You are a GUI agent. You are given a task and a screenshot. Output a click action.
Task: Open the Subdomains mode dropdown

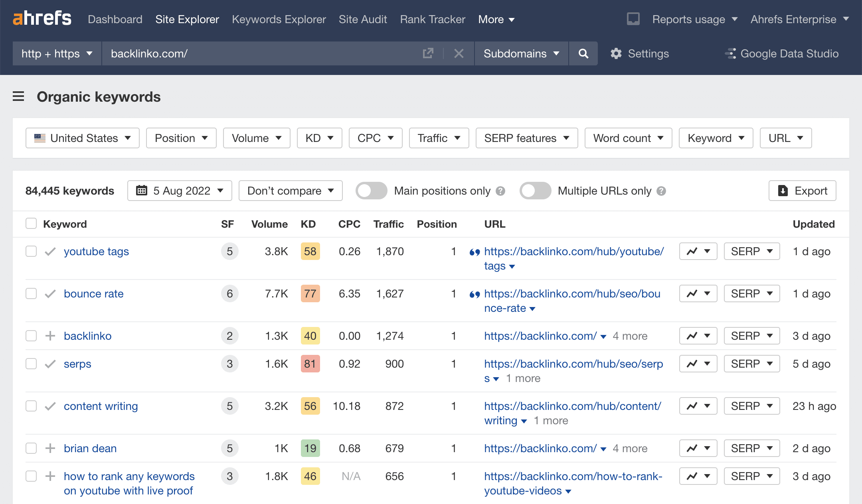(520, 53)
